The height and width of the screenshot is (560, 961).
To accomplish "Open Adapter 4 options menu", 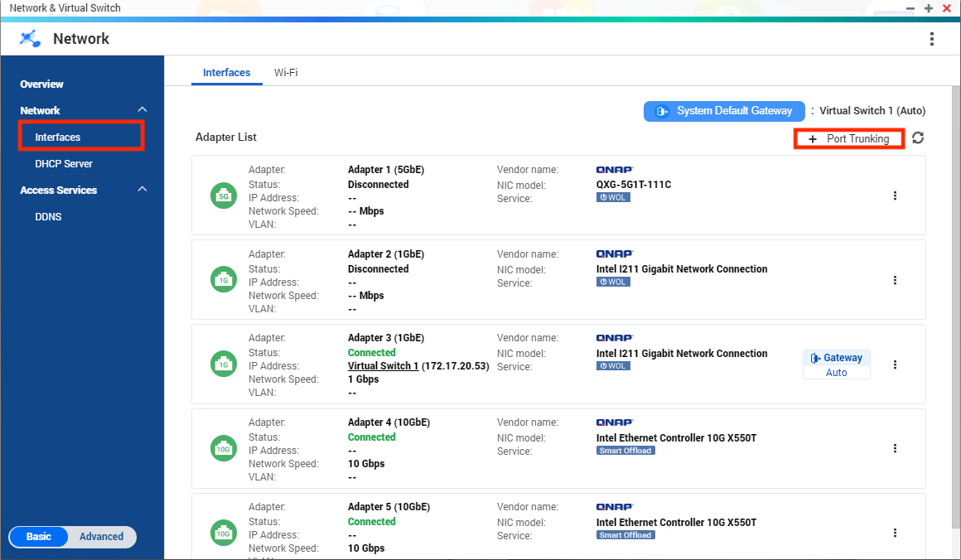I will (895, 448).
